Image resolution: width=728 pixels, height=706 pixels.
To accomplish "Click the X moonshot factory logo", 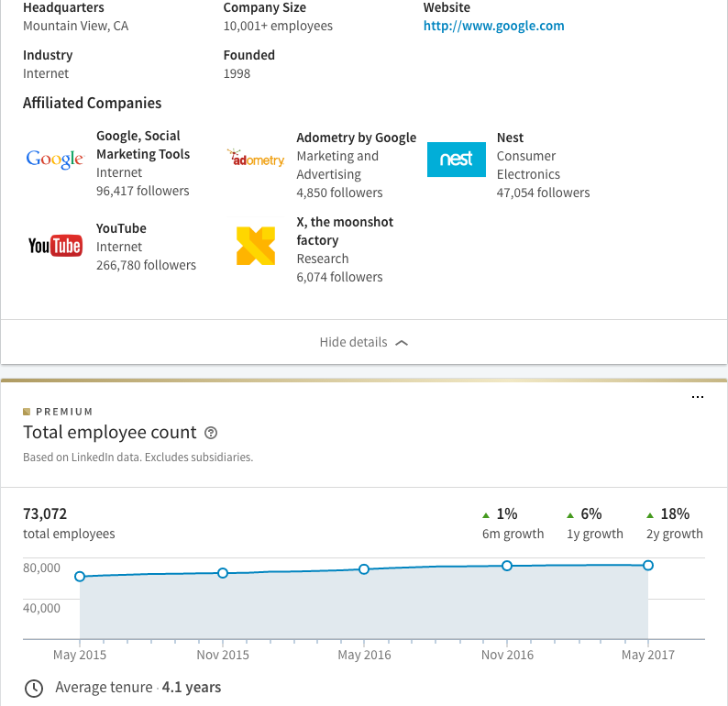I will tap(256, 246).
